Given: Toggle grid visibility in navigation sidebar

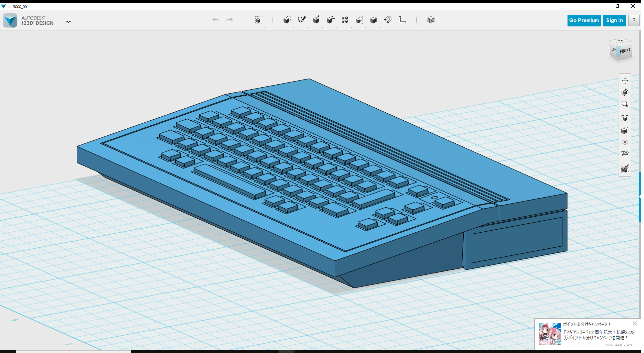Looking at the screenshot, I should [625, 153].
